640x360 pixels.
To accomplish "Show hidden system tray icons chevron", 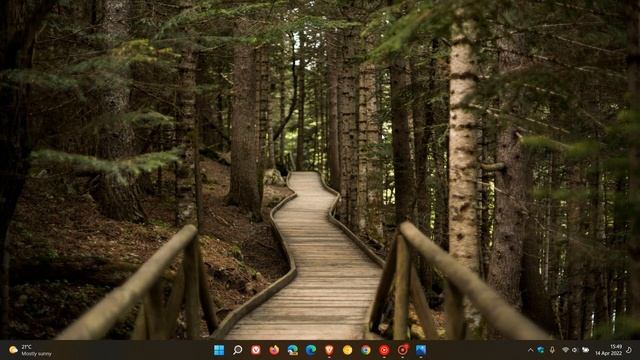I will coord(530,350).
